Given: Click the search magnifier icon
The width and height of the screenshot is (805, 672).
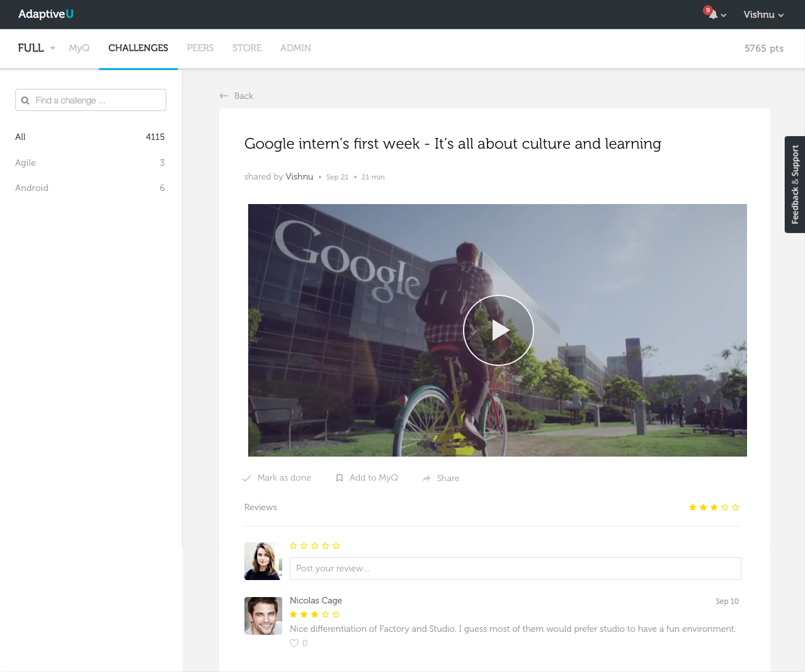Looking at the screenshot, I should pyautogui.click(x=25, y=100).
